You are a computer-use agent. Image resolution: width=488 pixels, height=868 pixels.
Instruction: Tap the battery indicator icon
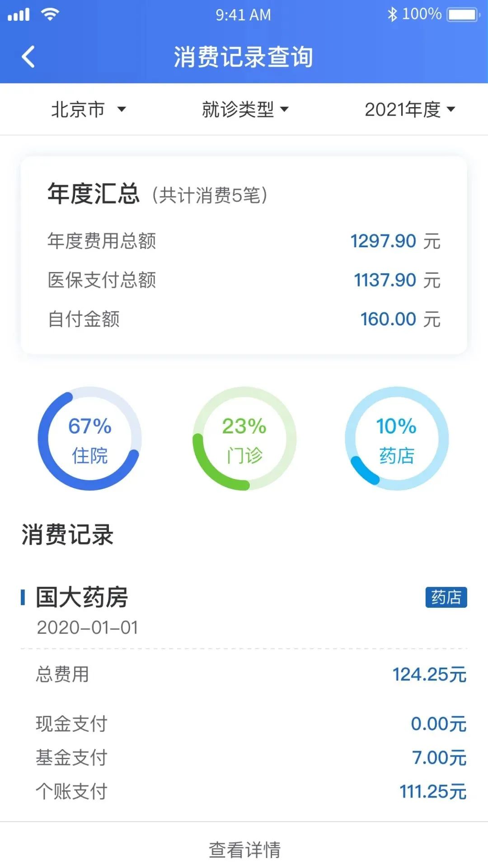pyautogui.click(x=463, y=14)
